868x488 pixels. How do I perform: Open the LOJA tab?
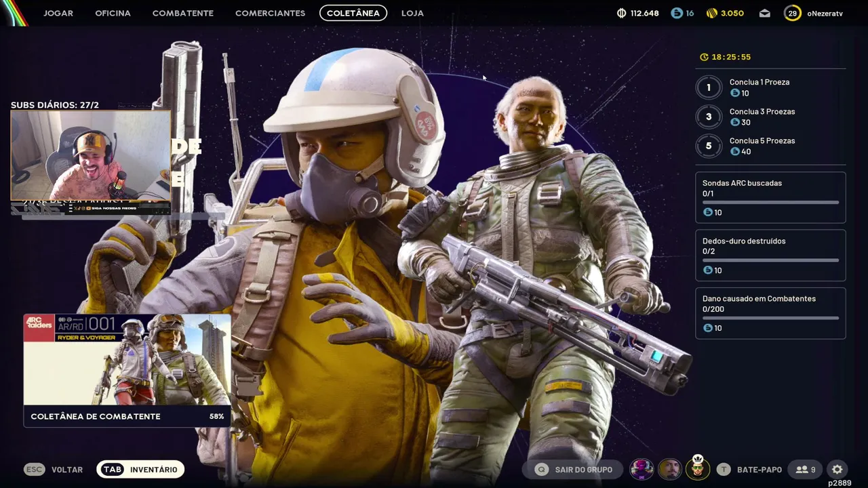[412, 13]
